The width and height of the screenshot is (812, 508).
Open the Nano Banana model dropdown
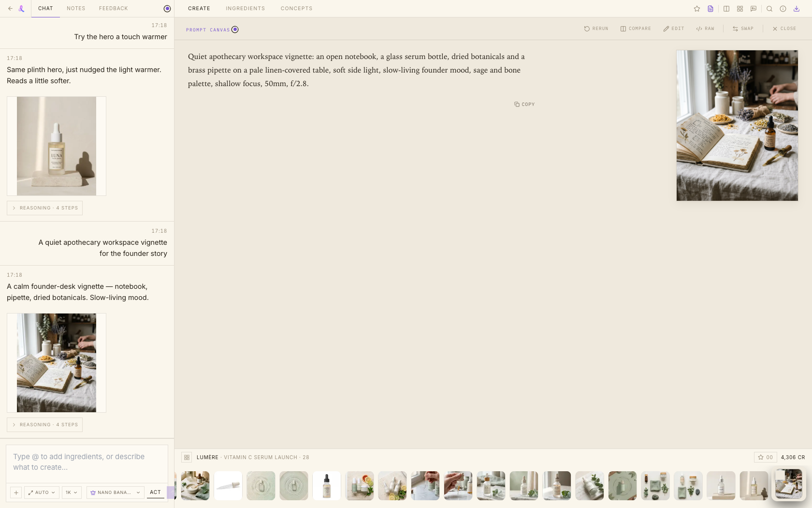coord(115,493)
